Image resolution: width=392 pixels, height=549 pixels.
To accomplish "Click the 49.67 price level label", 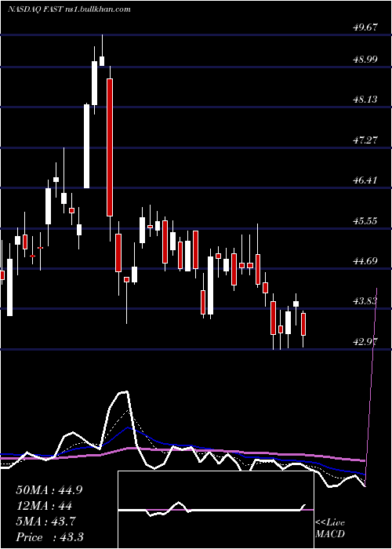I will tap(366, 27).
